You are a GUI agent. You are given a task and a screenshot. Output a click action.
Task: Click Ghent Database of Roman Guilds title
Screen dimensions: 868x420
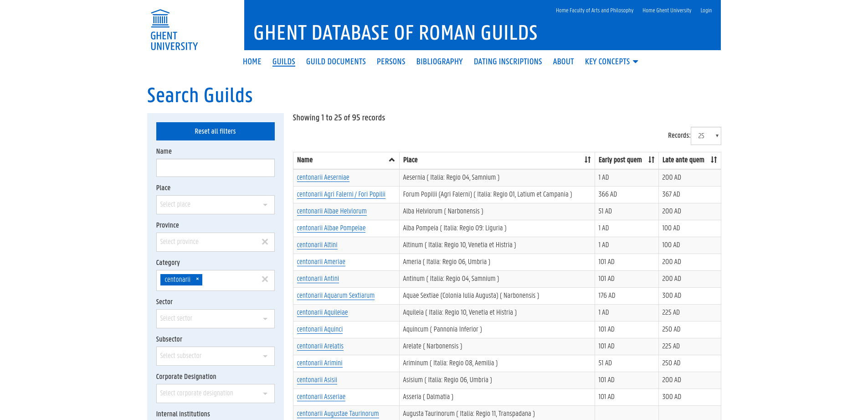click(x=395, y=33)
